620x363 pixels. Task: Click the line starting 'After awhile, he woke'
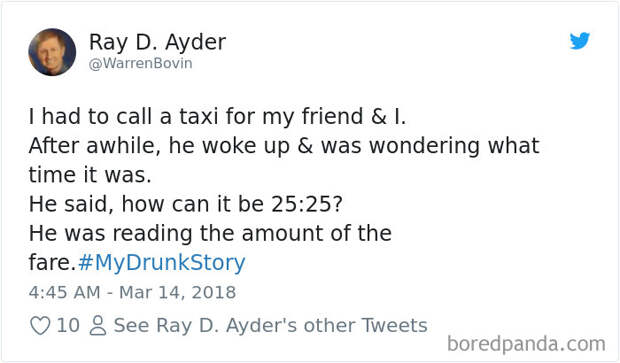pos(284,146)
